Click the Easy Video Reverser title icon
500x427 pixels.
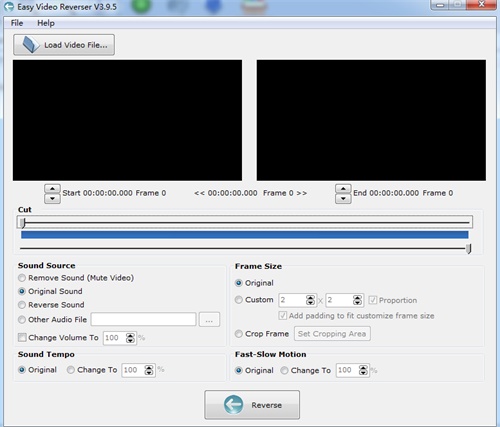click(x=9, y=6)
